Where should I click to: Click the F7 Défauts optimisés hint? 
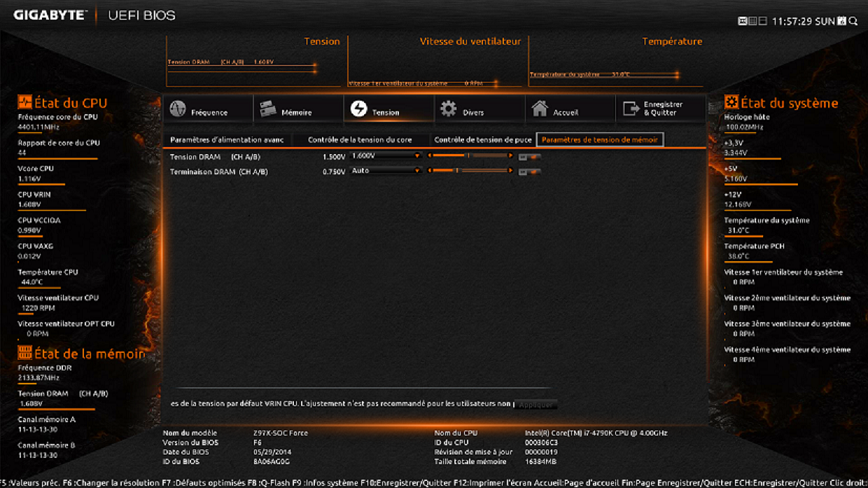[204, 483]
